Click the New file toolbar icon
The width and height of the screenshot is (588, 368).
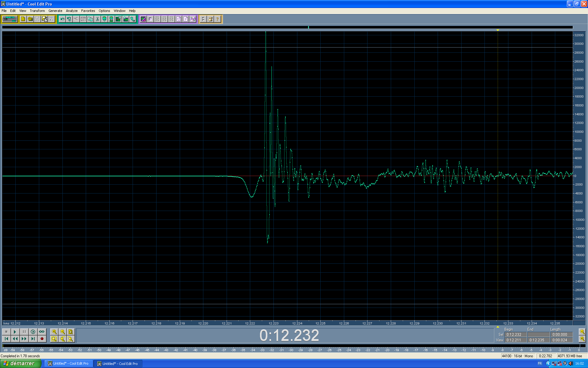[23, 19]
